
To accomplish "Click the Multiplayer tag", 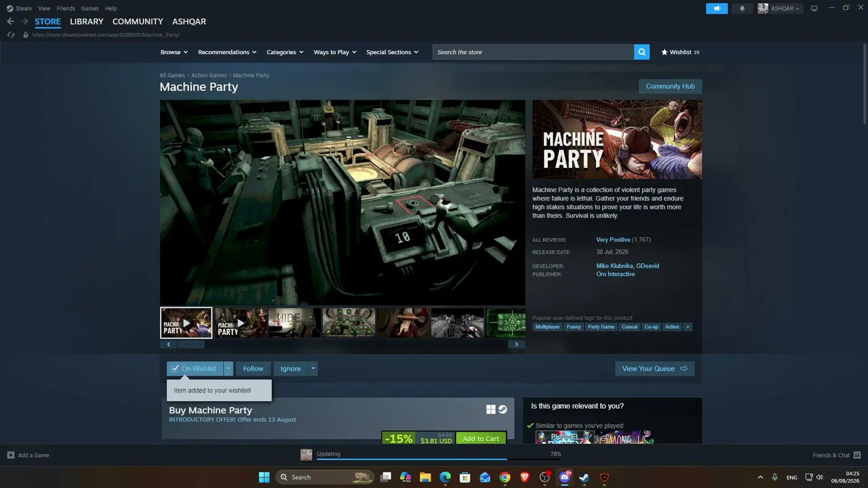I will [547, 327].
